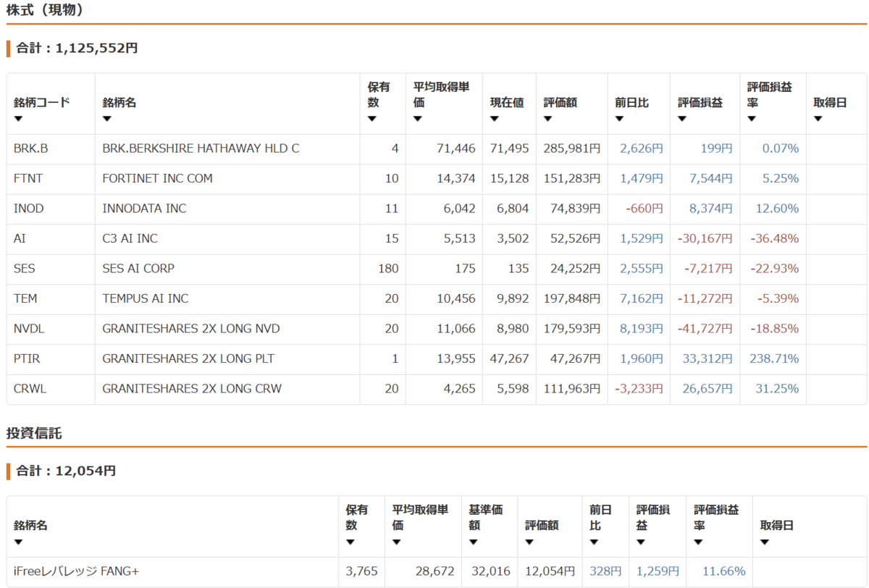
Task: Click the SES ticker code cell
Action: click(51, 269)
